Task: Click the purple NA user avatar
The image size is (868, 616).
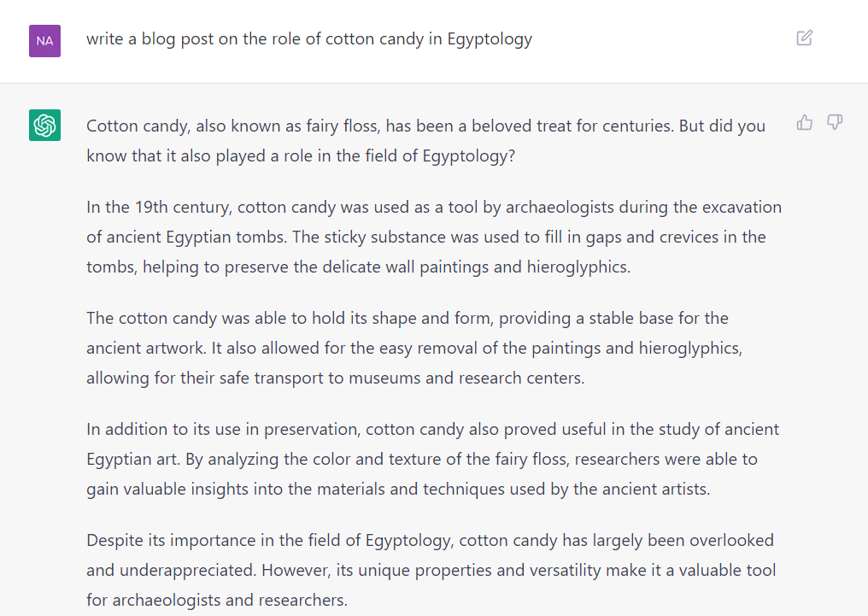Action: click(x=44, y=41)
